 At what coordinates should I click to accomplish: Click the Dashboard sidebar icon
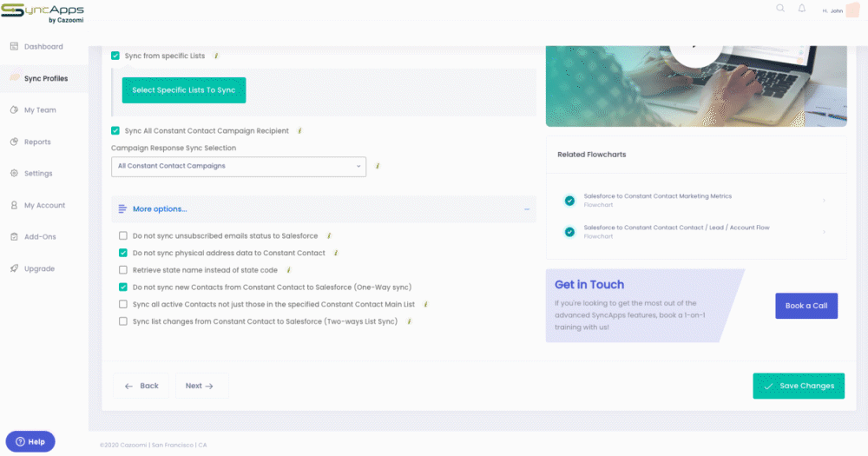click(x=15, y=47)
